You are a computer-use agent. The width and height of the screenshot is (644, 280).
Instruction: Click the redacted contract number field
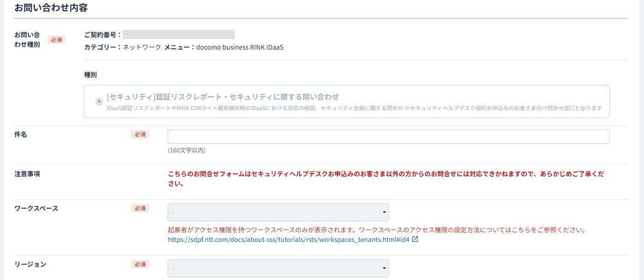(x=179, y=34)
